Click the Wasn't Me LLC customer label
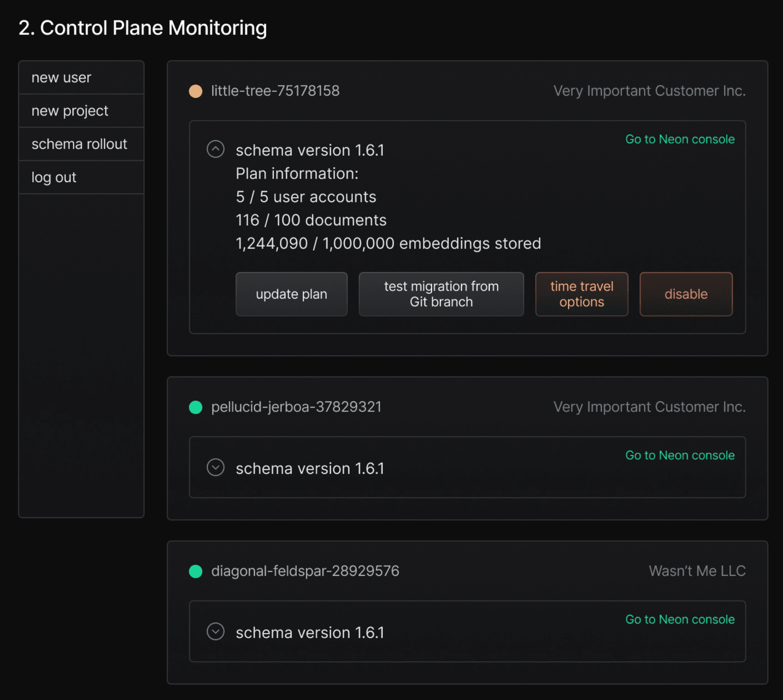Image resolution: width=783 pixels, height=700 pixels. click(697, 571)
